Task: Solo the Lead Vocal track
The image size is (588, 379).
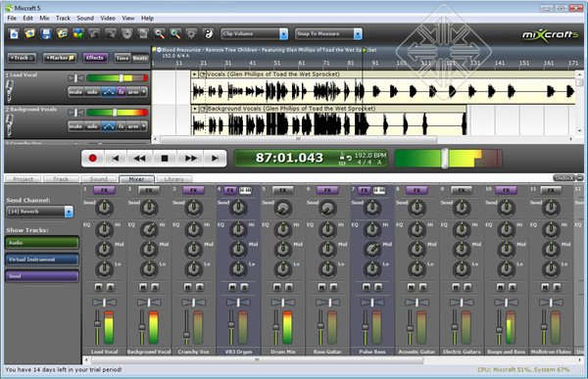Action: (x=92, y=92)
